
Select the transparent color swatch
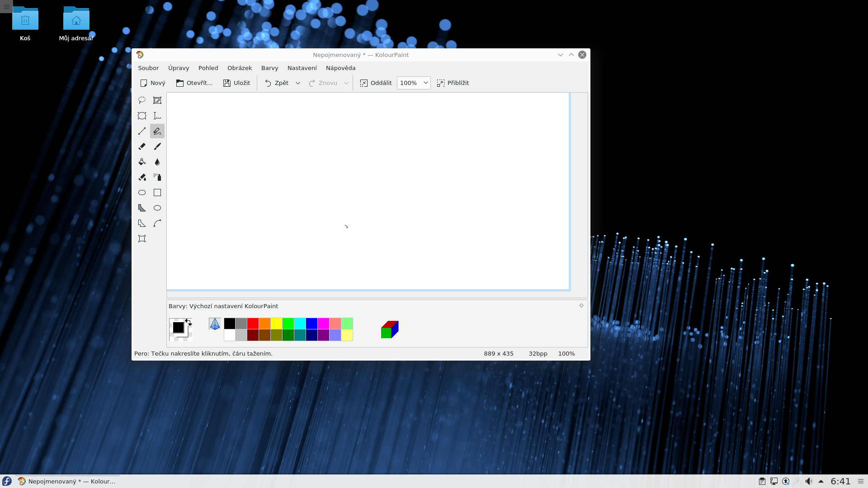(x=215, y=324)
